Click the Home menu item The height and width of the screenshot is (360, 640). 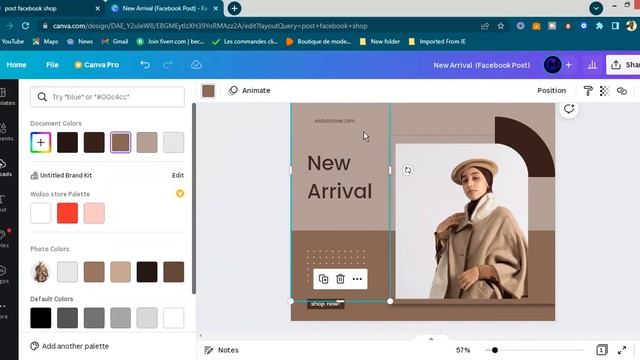click(x=16, y=65)
